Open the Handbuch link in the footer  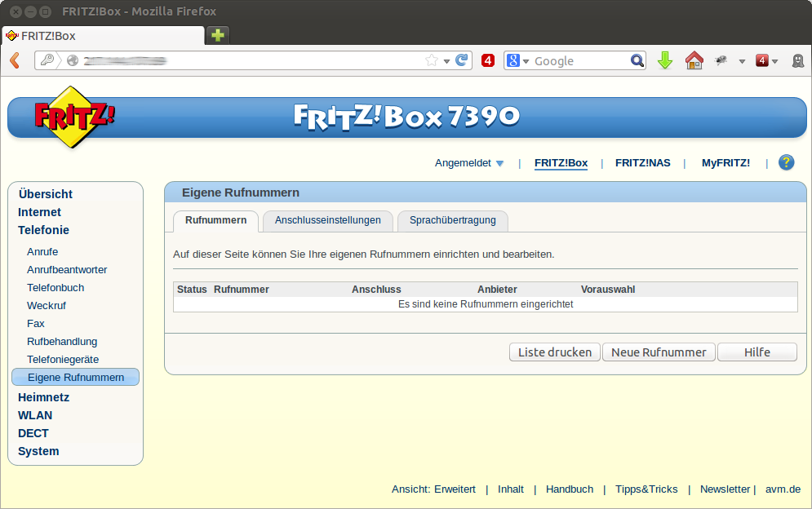570,489
